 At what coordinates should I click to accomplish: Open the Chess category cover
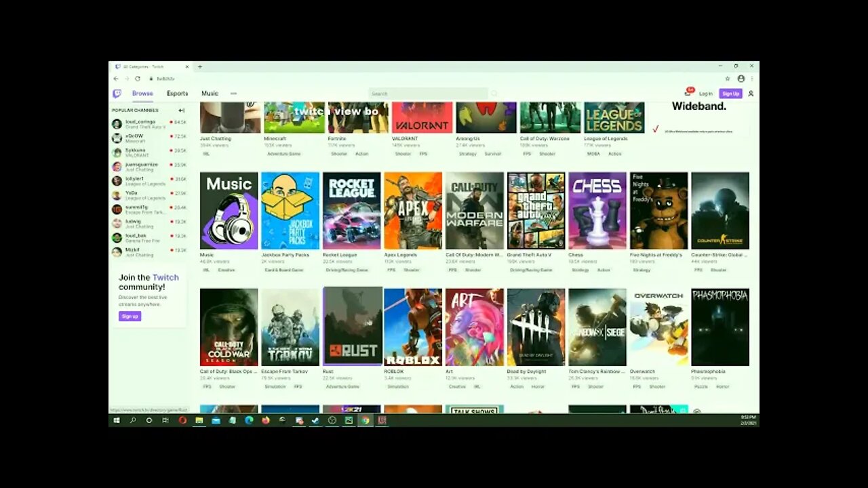(597, 211)
